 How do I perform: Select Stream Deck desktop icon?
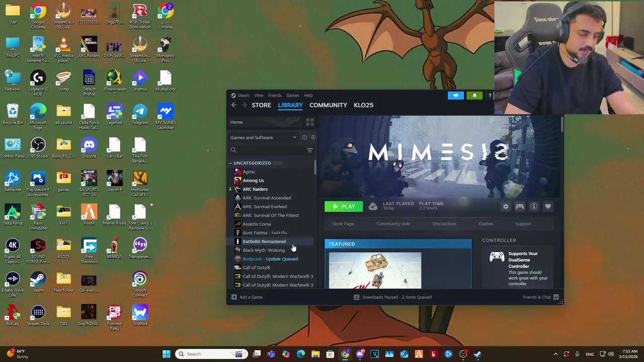38,315
